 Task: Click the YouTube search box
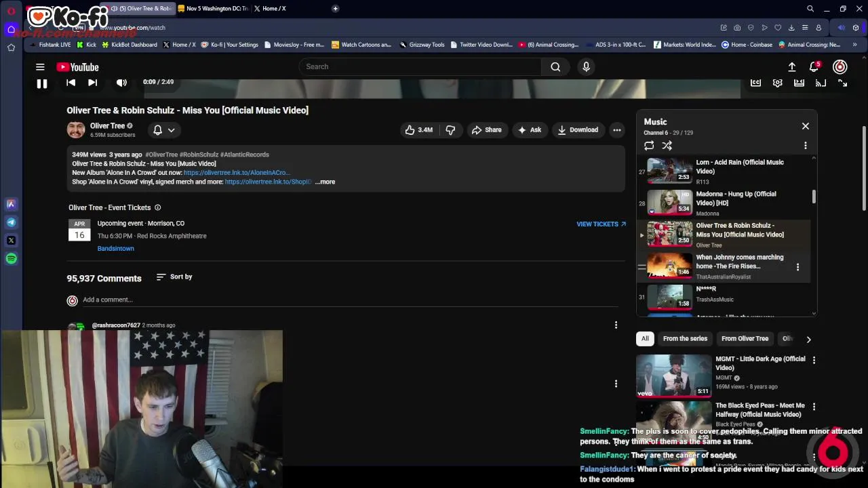pos(420,66)
